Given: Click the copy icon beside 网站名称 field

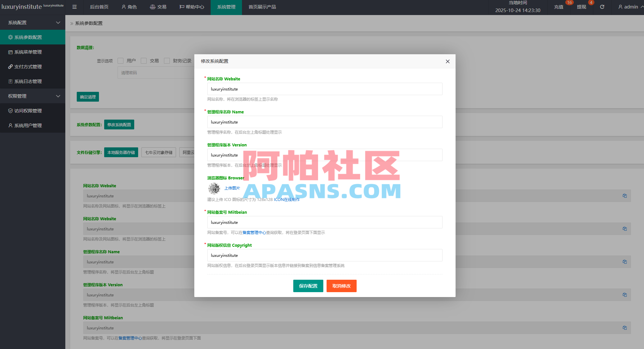Looking at the screenshot, I should coord(625,196).
